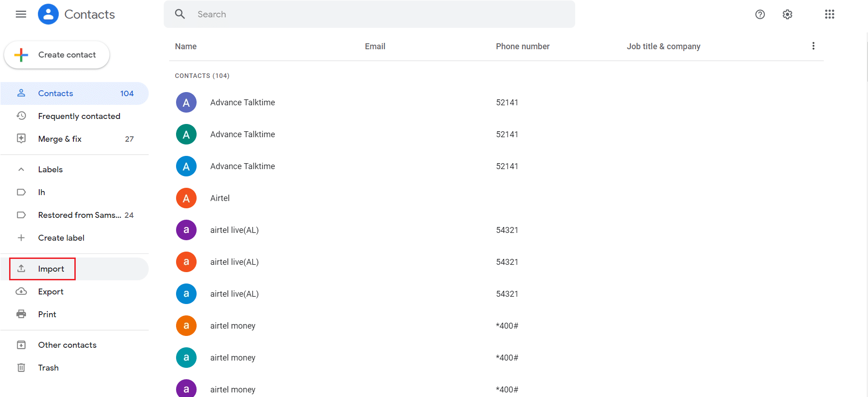Viewport: 868px width, 397px height.
Task: Open Merge & fix suggestions
Action: click(74, 139)
